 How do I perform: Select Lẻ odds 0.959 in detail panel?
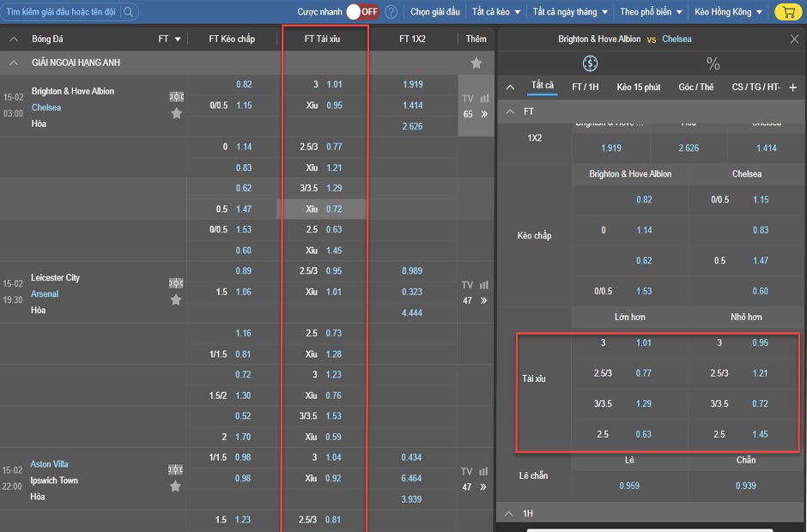[629, 486]
